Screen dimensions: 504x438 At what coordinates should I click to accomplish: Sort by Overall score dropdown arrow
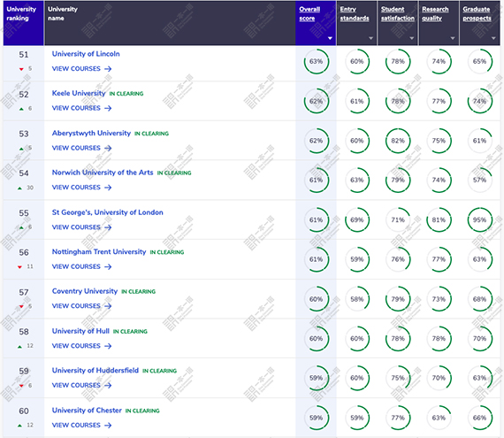(330, 38)
